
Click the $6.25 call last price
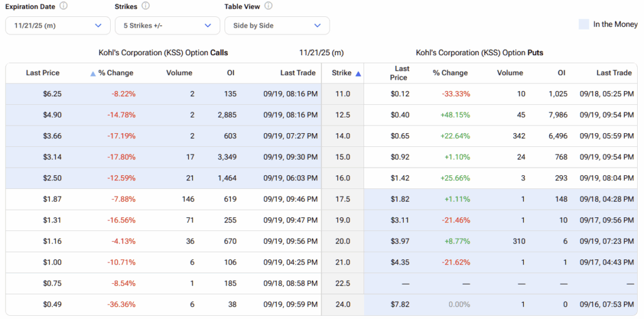(52, 94)
